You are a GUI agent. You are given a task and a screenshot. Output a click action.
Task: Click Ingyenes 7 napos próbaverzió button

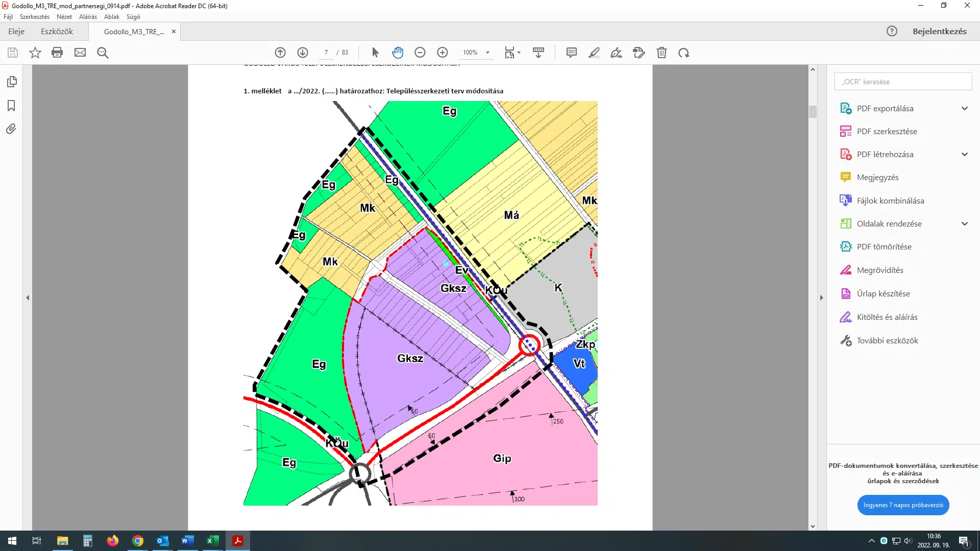pos(903,505)
